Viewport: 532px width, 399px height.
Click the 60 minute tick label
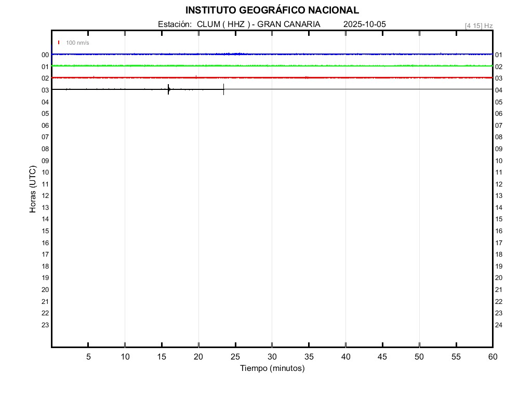click(492, 357)
